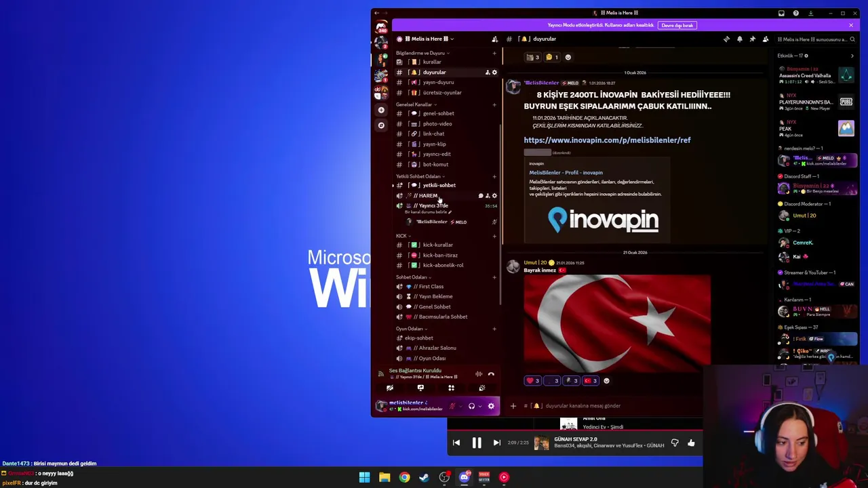Open user settings gear in user panel
868x488 pixels.
(491, 406)
